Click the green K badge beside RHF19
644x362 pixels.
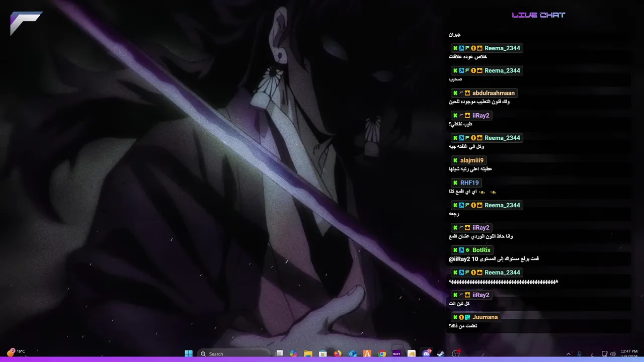455,183
